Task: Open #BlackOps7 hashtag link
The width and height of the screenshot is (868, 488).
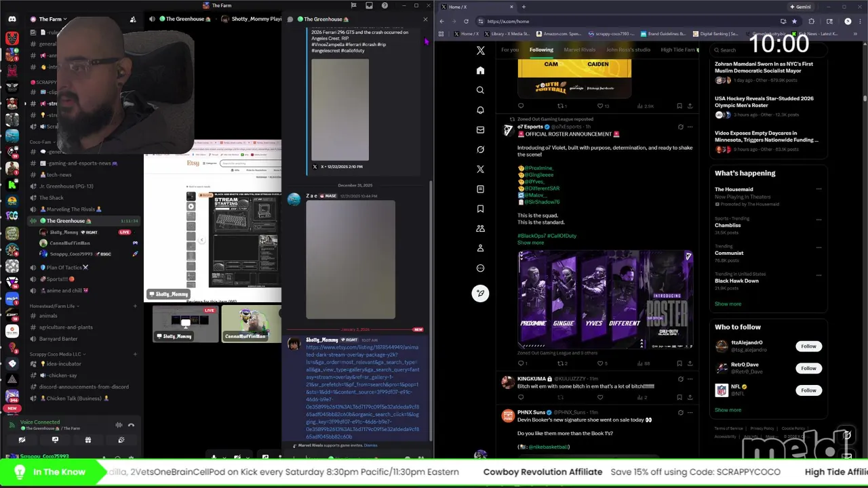Action: point(531,236)
